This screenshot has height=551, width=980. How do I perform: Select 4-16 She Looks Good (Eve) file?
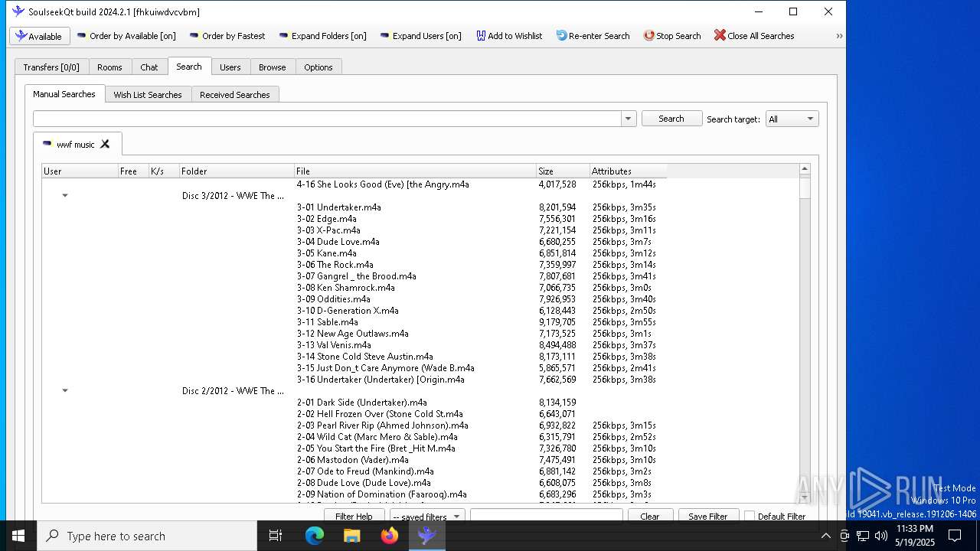click(383, 184)
